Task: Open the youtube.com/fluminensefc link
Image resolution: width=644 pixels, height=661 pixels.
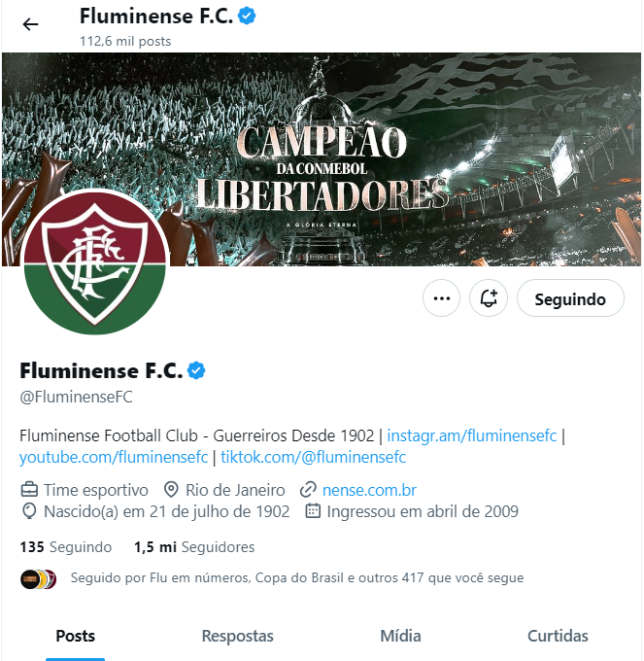Action: tap(114, 457)
